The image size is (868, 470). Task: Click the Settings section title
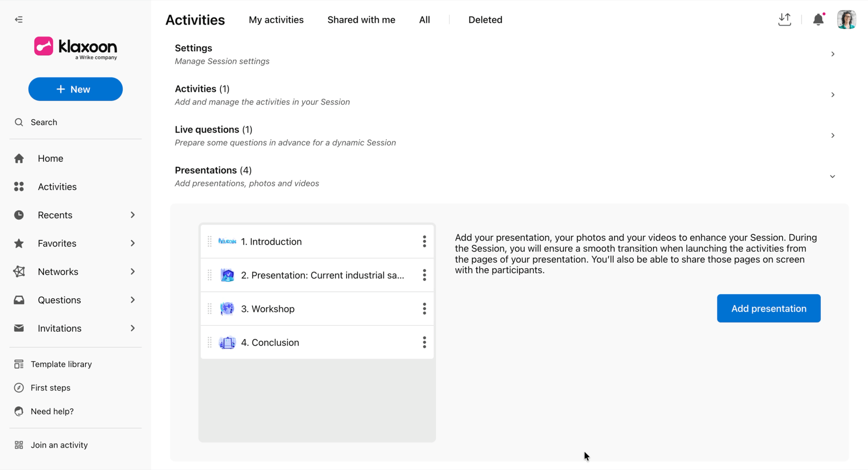point(193,48)
